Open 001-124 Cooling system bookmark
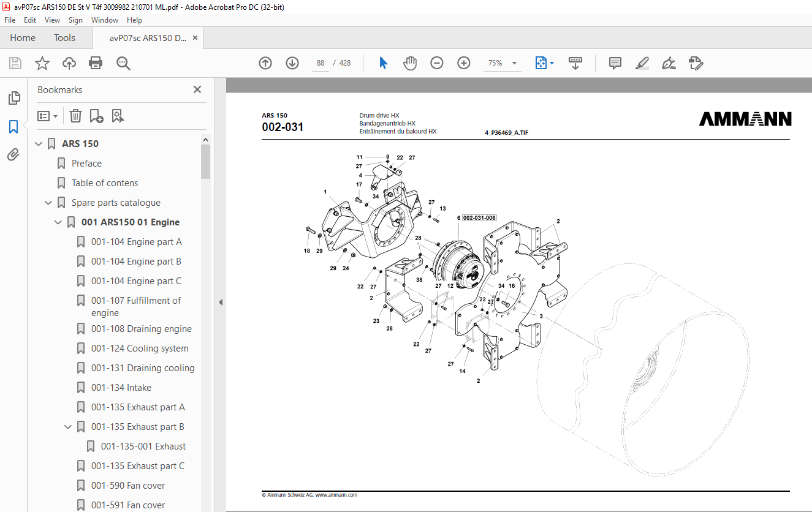The image size is (812, 512). (140, 348)
